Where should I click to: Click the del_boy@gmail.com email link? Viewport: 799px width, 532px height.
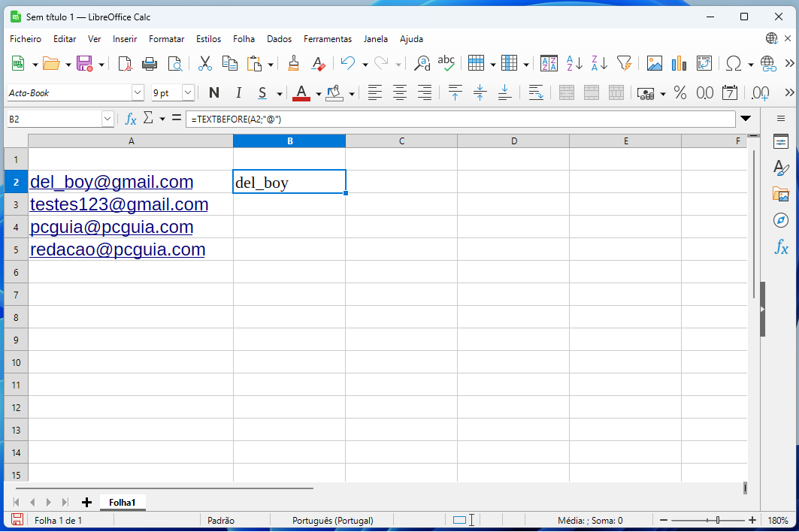point(111,182)
